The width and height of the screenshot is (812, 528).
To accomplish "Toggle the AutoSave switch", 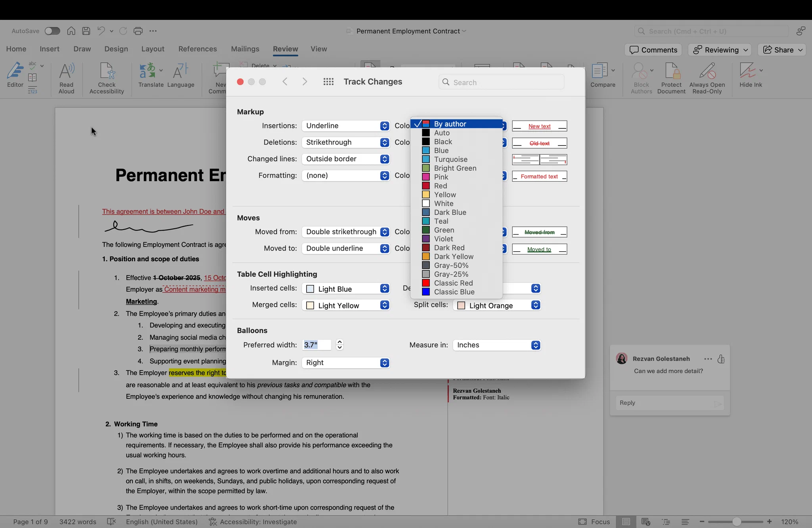I will (x=52, y=31).
